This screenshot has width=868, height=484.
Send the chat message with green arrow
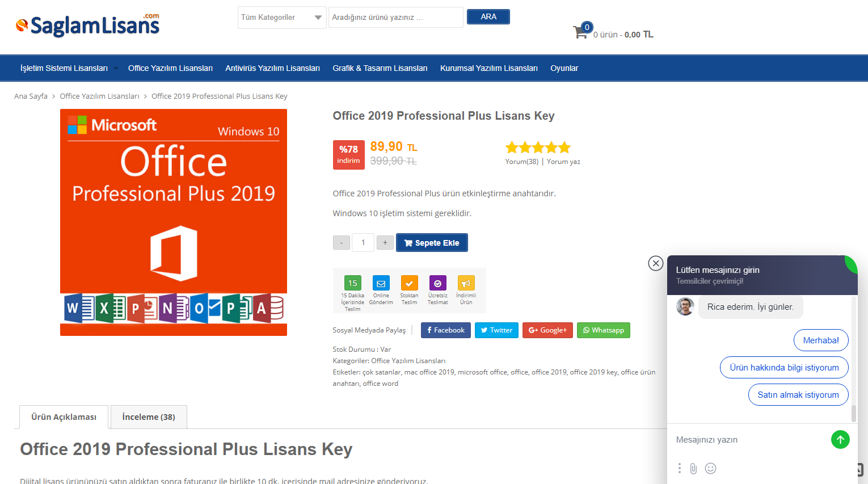(x=840, y=439)
